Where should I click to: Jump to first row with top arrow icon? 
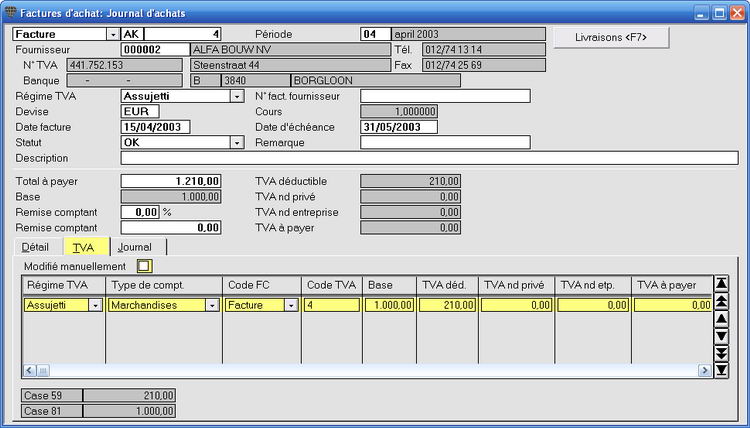coord(721,284)
